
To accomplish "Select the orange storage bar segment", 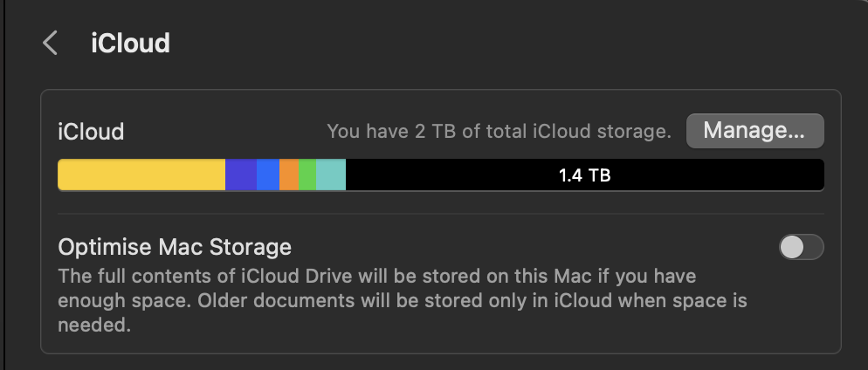I will tap(289, 175).
